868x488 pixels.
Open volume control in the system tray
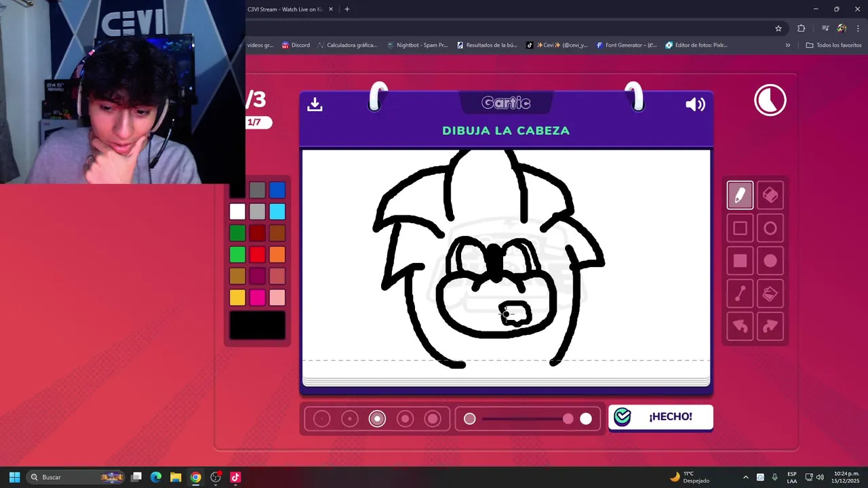coord(820,477)
